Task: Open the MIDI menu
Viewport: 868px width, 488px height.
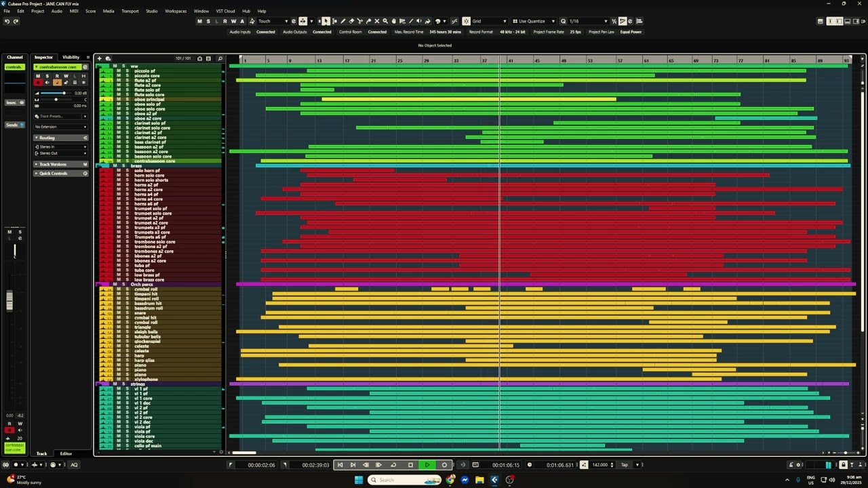Action: click(74, 11)
